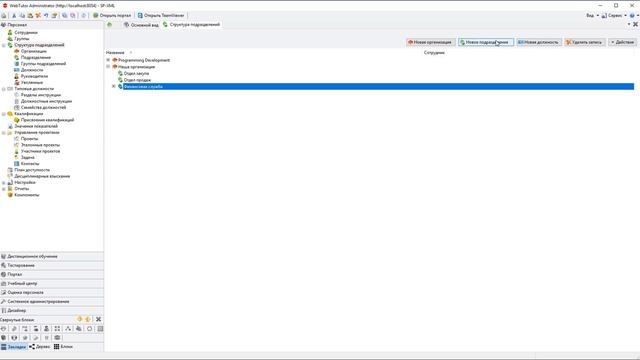This screenshot has width=640, height=360.
Task: Open the Дизайнер section
Action: point(52,310)
